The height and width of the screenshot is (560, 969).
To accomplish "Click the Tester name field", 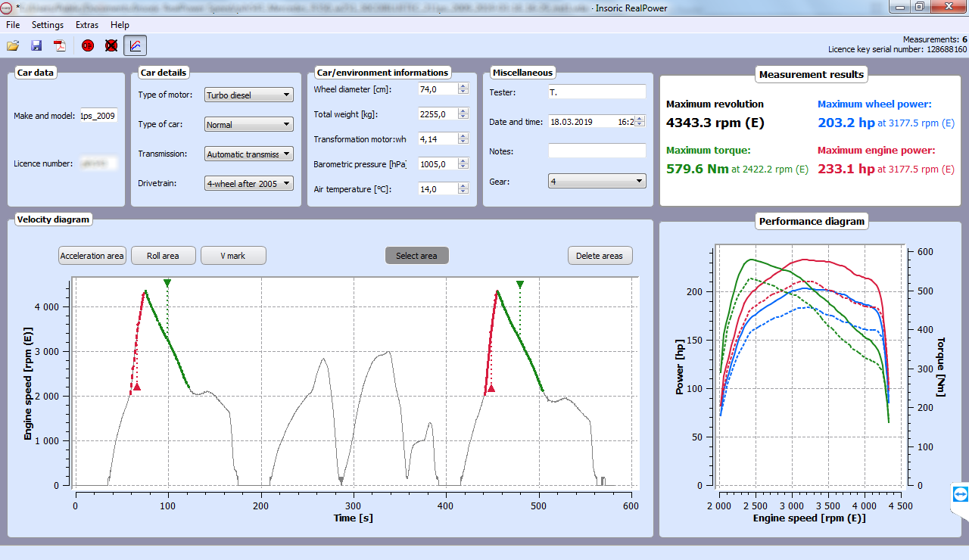I will 597,92.
